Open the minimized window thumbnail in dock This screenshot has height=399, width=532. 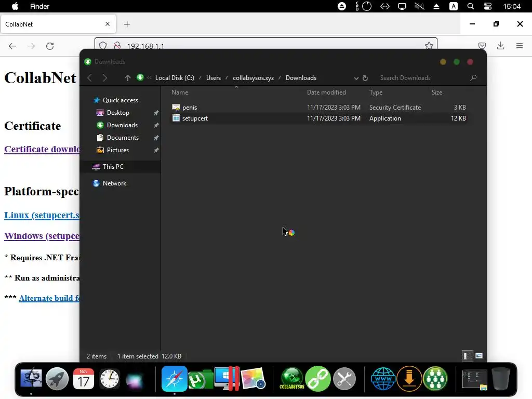pos(475,379)
